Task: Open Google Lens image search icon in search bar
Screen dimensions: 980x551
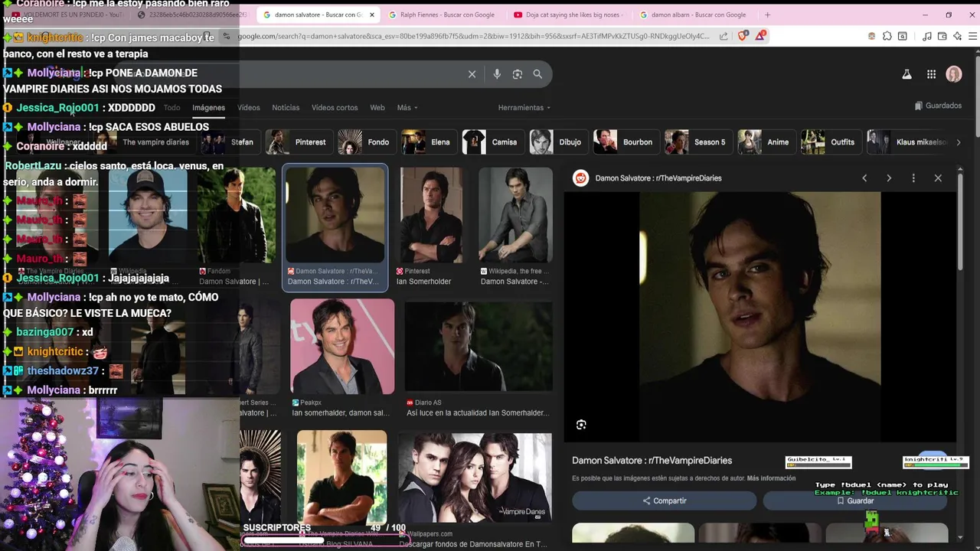Action: point(518,74)
